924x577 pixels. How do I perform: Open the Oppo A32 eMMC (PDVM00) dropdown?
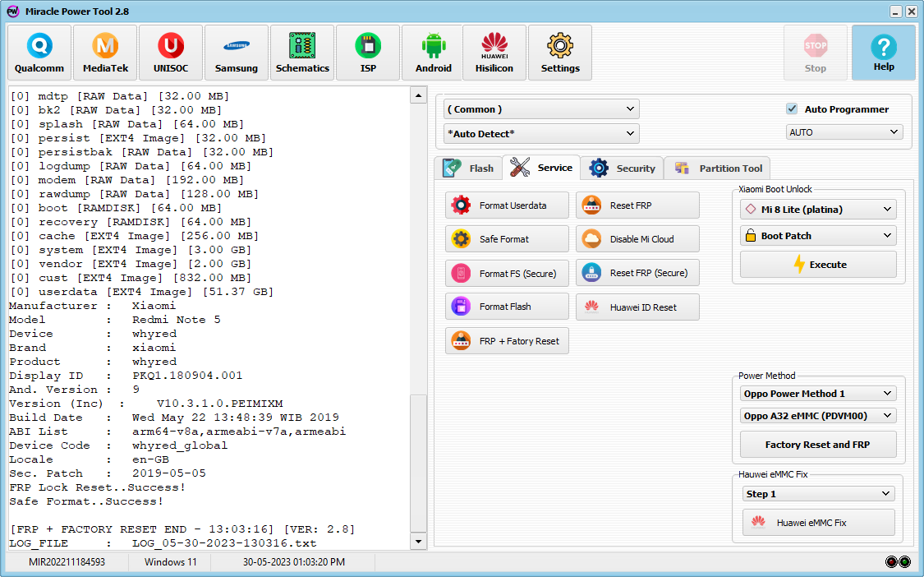pos(819,416)
